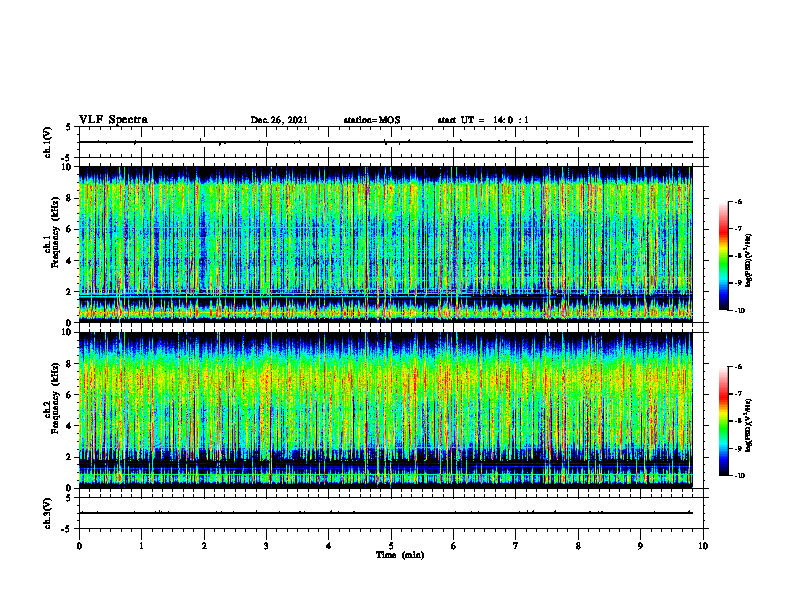The height and width of the screenshot is (612, 792).
Task: Click ch.2 frequency tick label "4"
Action: (69, 426)
